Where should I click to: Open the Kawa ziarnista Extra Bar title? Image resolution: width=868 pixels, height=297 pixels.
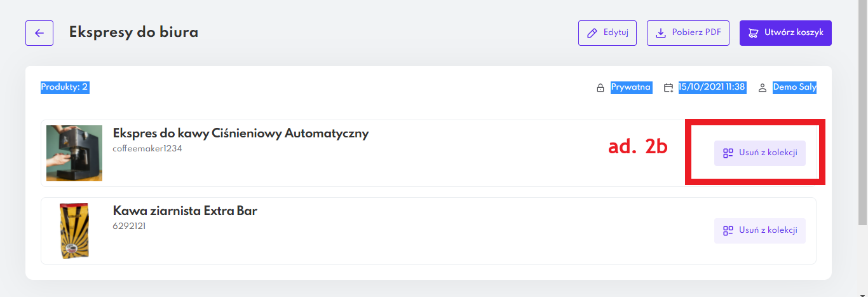tap(185, 211)
